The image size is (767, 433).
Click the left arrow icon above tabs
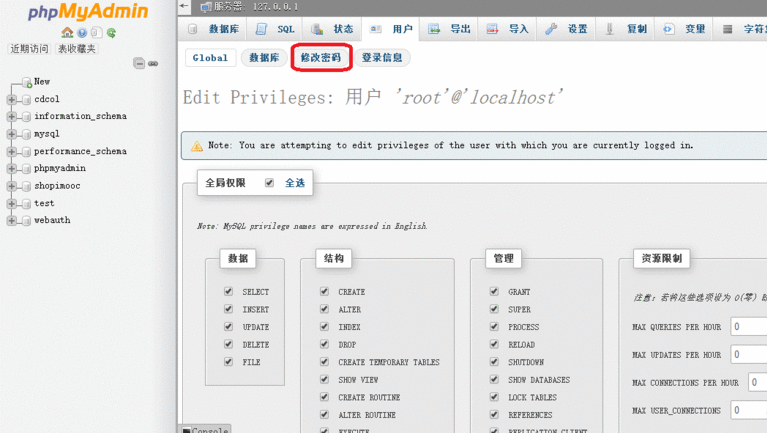[x=185, y=7]
